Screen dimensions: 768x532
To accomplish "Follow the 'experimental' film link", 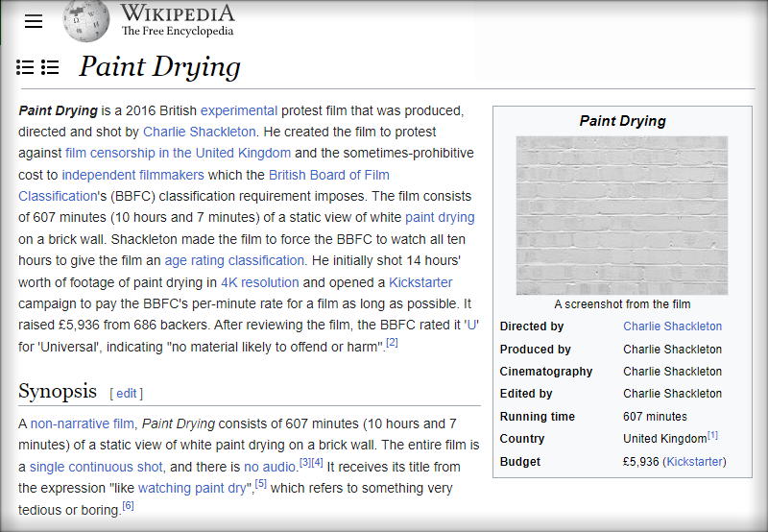I will [x=239, y=109].
